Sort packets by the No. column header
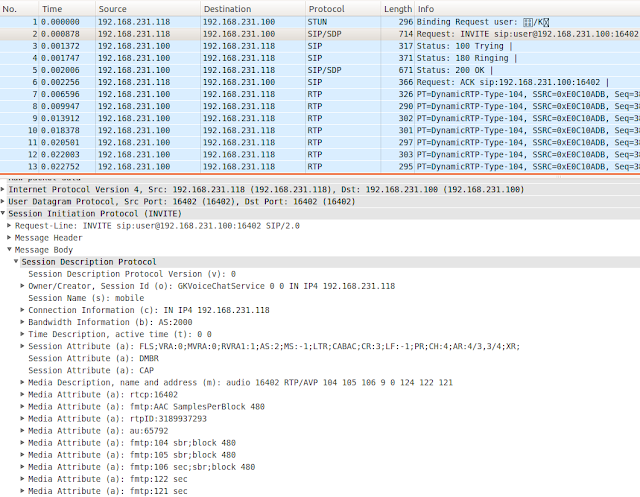 [x=19, y=9]
